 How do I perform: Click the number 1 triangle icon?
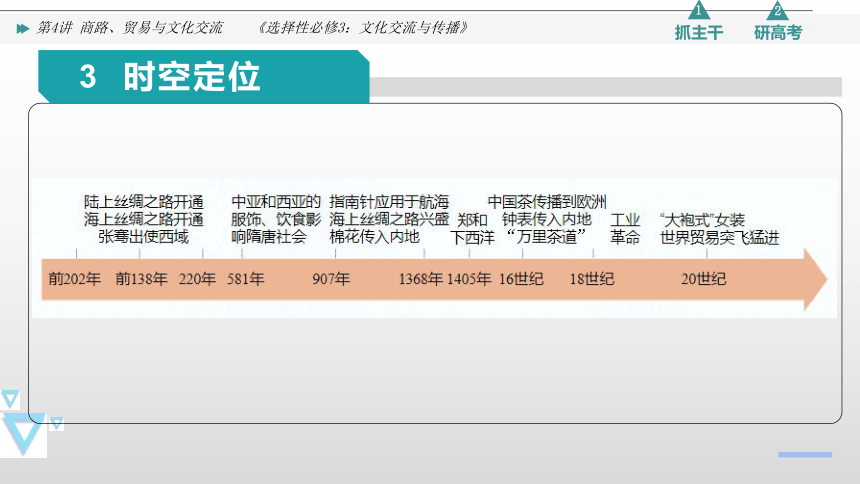(698, 10)
